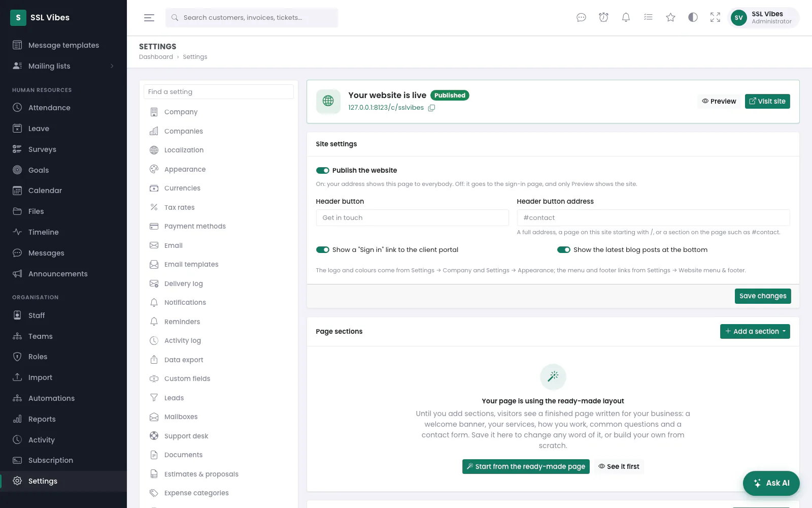Open the task list icon in top bar

pos(648,18)
